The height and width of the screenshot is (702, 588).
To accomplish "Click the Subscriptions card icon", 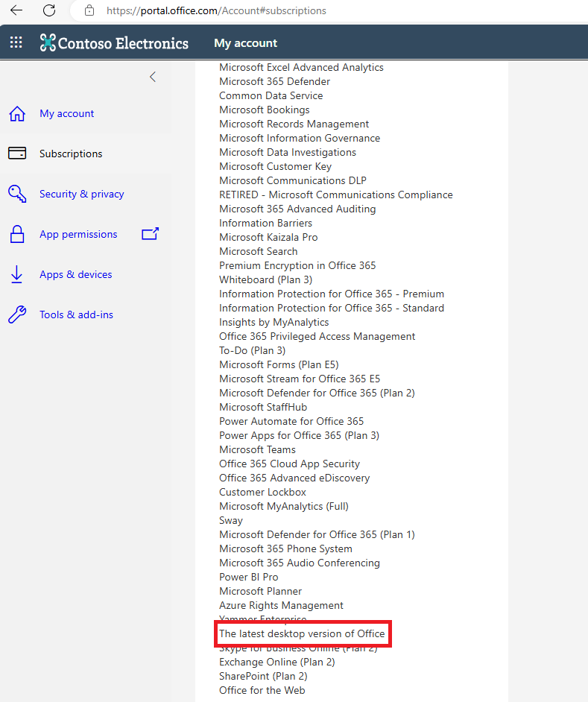I will click(x=17, y=154).
